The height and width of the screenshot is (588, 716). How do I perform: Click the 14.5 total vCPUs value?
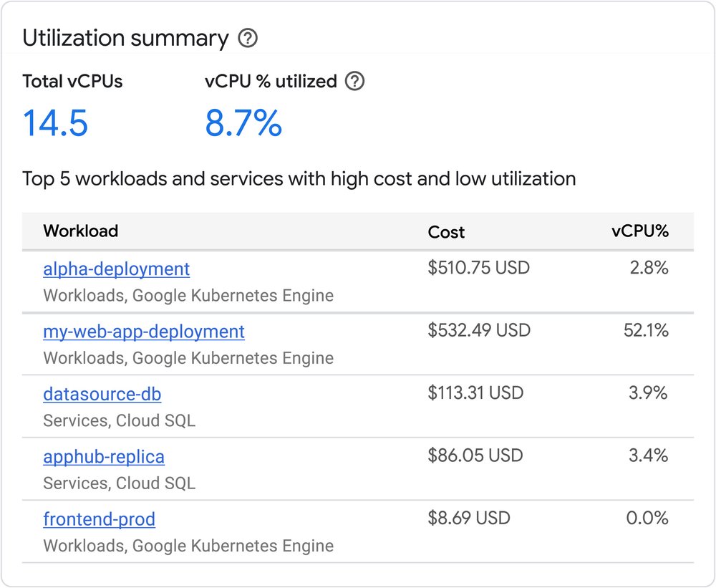point(55,123)
